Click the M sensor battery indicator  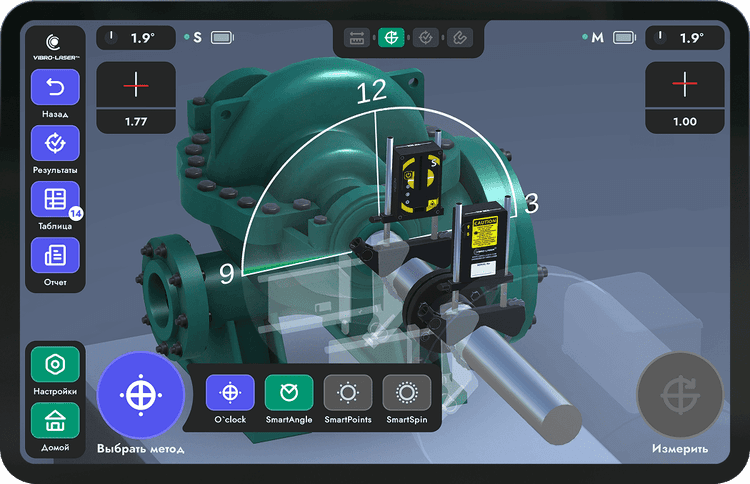(x=624, y=38)
